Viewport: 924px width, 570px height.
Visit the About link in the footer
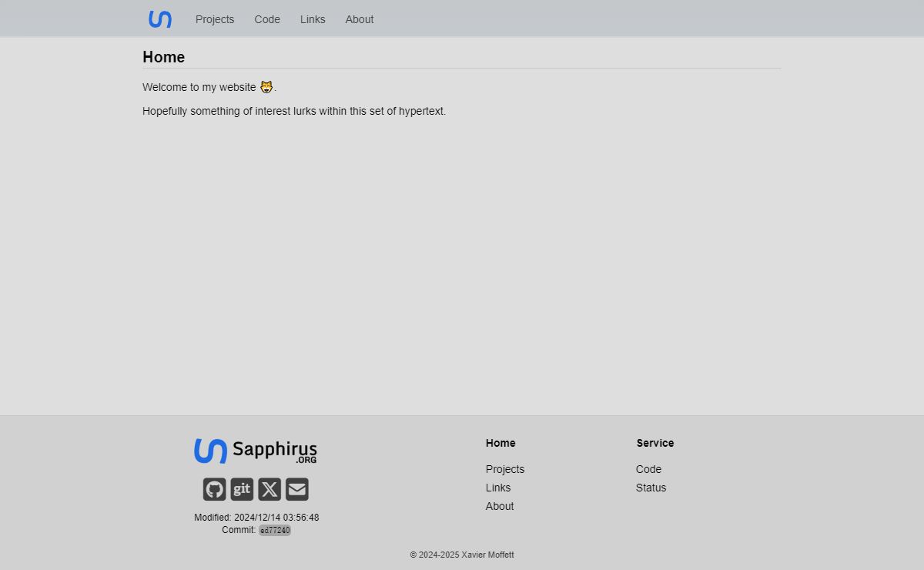(x=500, y=506)
